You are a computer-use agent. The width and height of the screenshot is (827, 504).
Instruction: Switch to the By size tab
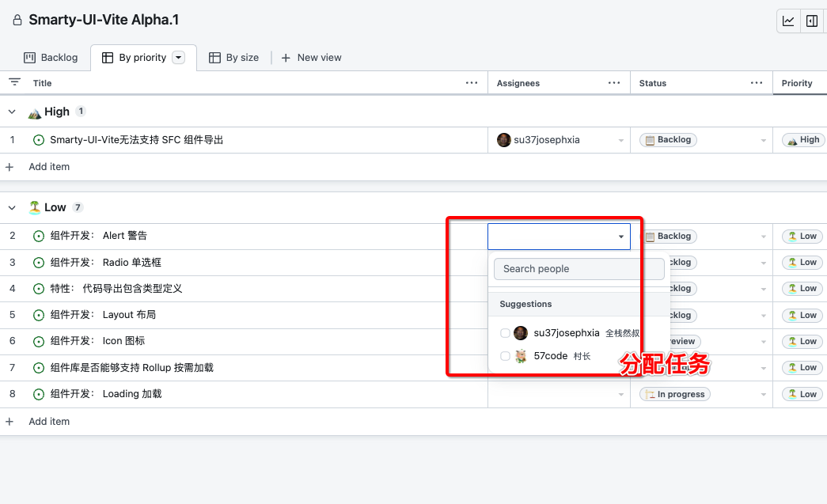point(234,58)
